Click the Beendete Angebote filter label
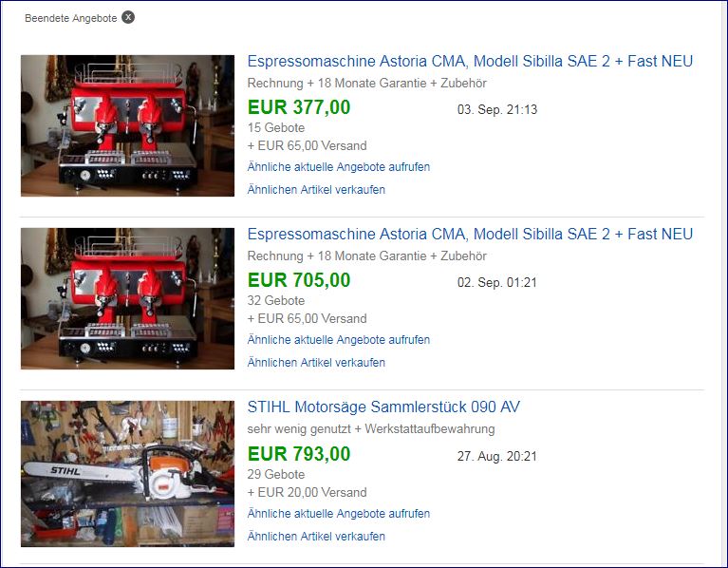Screen dimensions: 728x568 [x=70, y=18]
